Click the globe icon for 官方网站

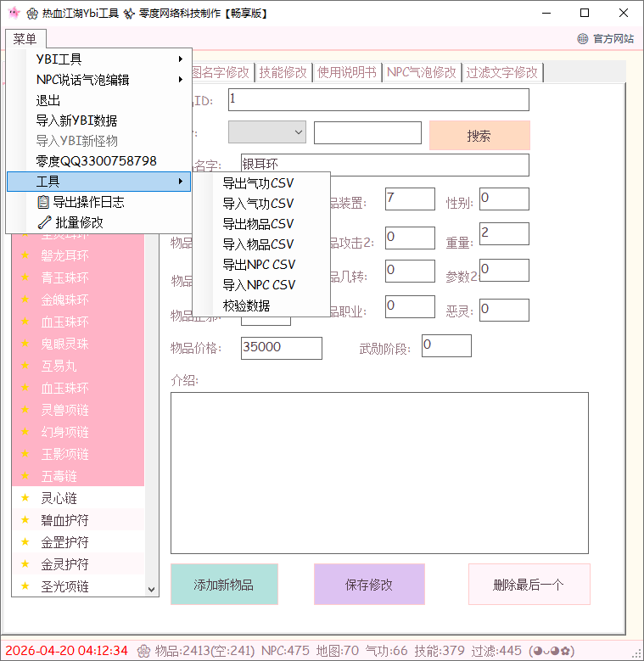click(x=582, y=38)
